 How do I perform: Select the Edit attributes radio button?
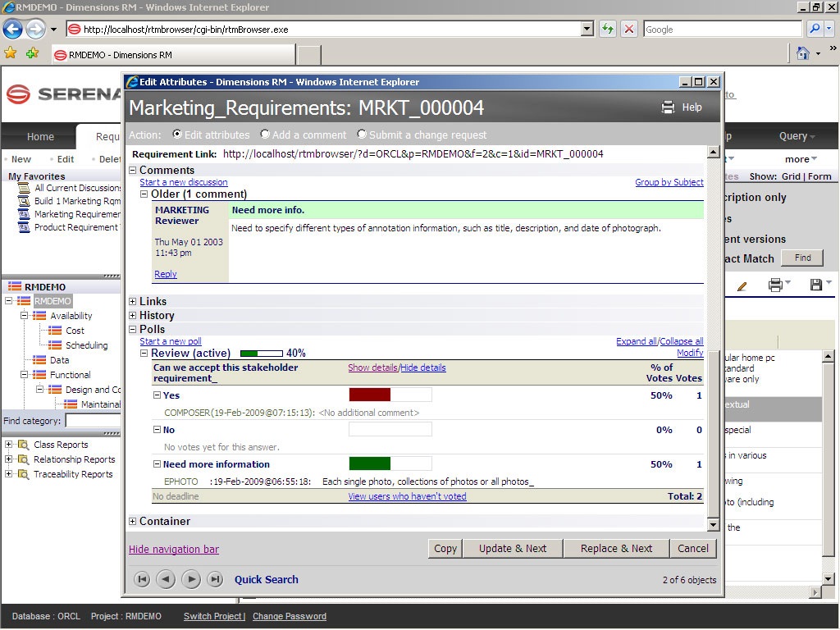(x=177, y=134)
